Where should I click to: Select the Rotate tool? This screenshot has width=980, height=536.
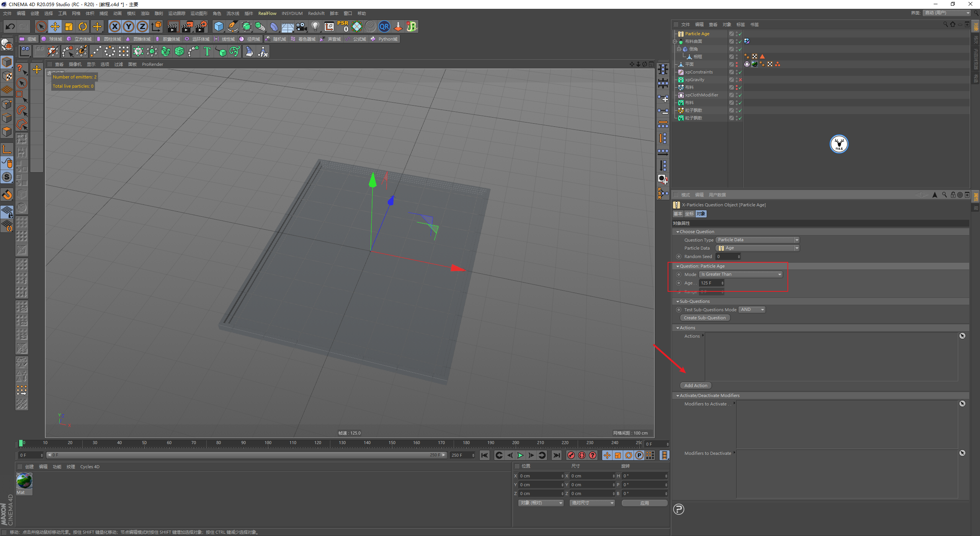click(83, 26)
